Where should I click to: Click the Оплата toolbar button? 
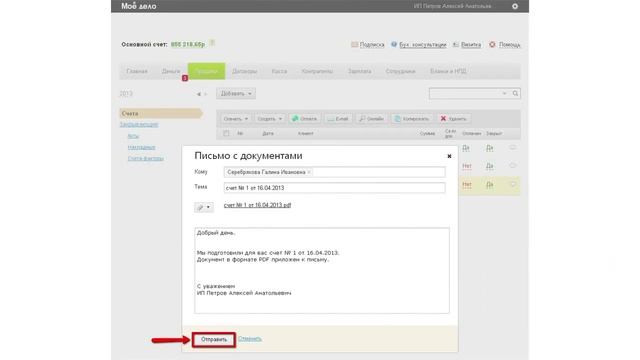(x=304, y=119)
